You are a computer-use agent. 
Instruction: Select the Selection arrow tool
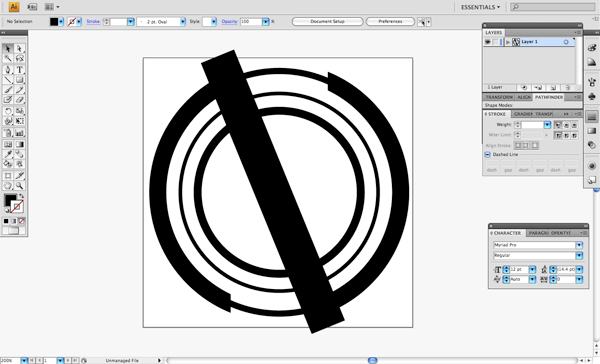coord(8,48)
